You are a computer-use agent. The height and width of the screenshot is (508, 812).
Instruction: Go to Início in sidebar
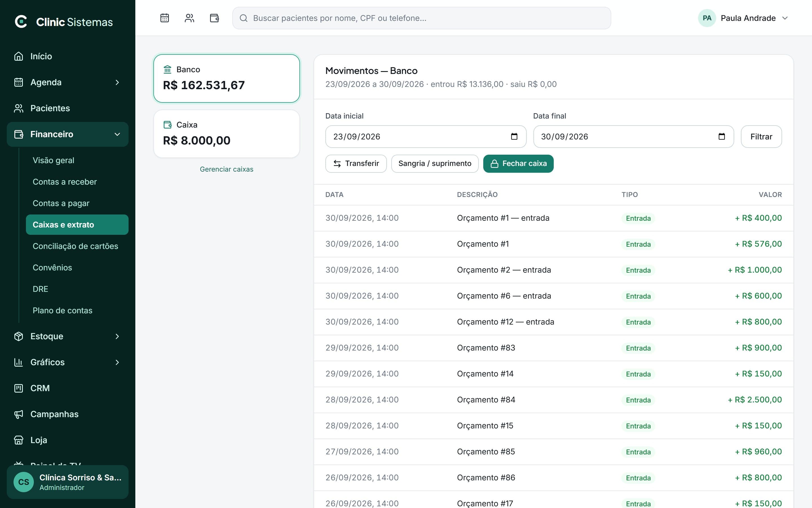[67, 56]
